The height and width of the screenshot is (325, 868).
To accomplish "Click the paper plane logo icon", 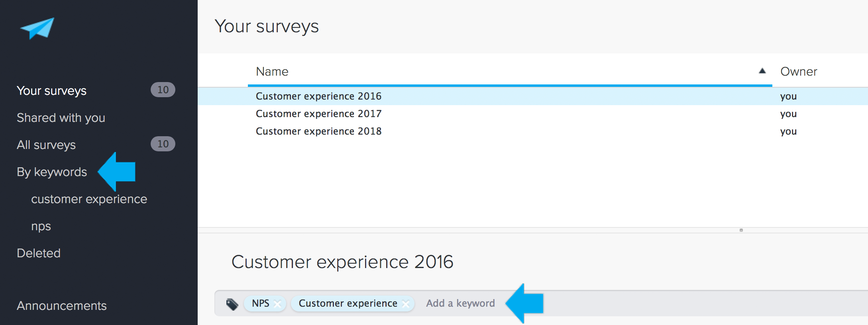I will [37, 28].
